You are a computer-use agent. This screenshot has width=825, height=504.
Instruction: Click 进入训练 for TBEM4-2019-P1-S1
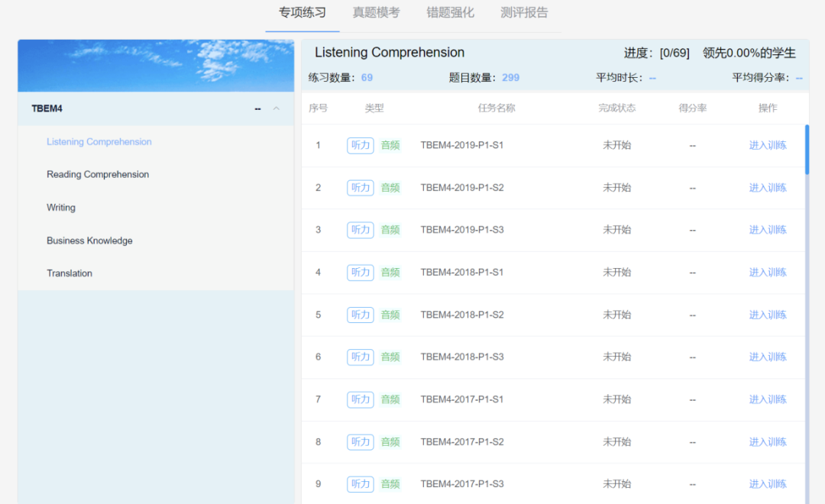point(768,145)
